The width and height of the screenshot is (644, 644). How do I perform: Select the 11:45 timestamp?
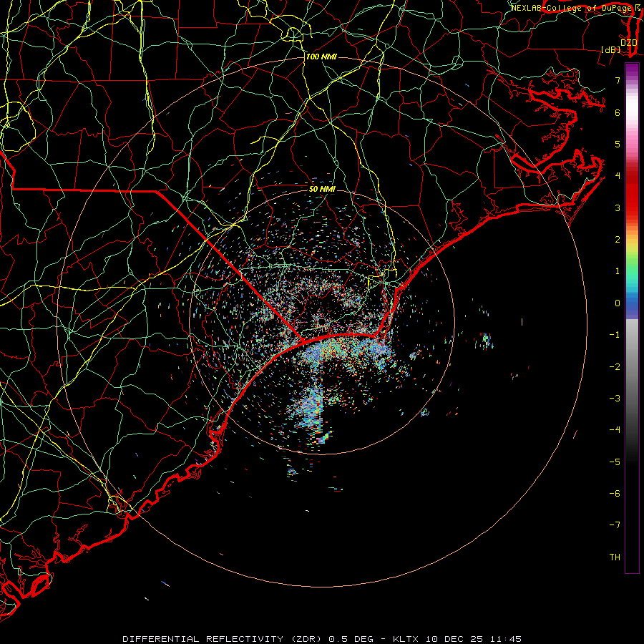click(504, 639)
